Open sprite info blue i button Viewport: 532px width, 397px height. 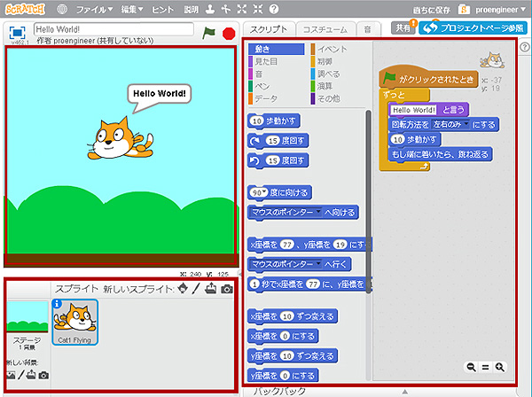pos(57,304)
